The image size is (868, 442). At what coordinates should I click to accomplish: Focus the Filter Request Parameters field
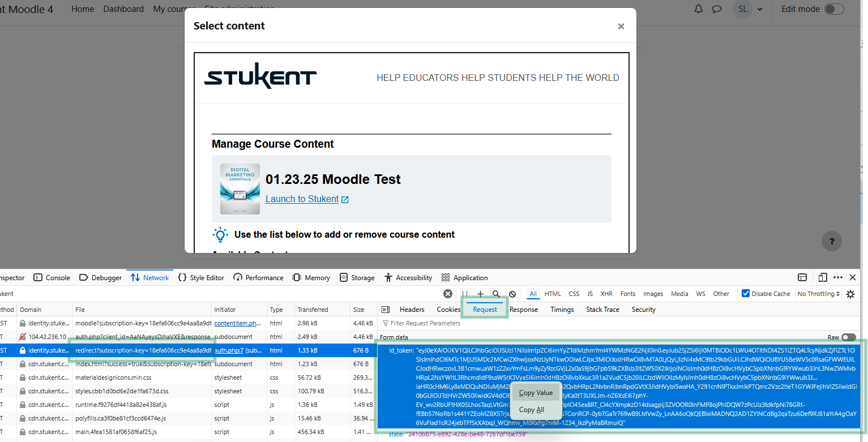click(x=619, y=323)
